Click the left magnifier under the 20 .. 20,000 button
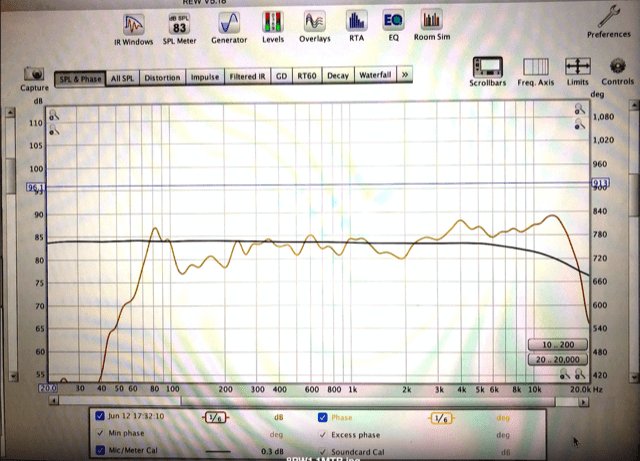Screen dimensions: 640x461 click(x=564, y=373)
